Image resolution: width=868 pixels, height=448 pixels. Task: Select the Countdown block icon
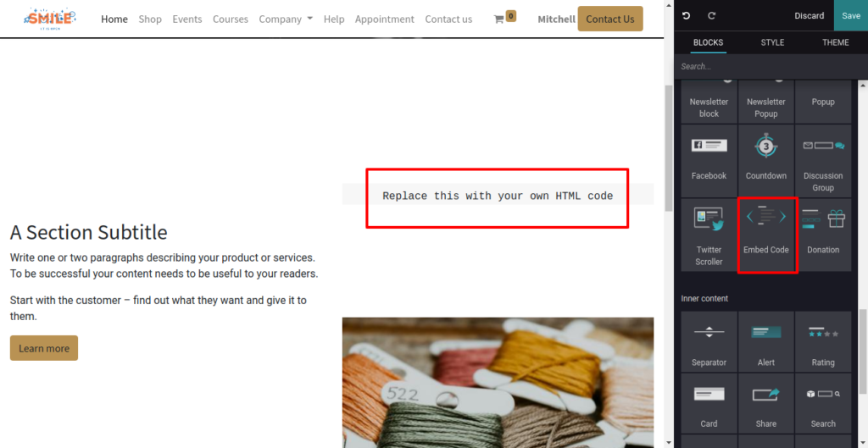pyautogui.click(x=766, y=146)
